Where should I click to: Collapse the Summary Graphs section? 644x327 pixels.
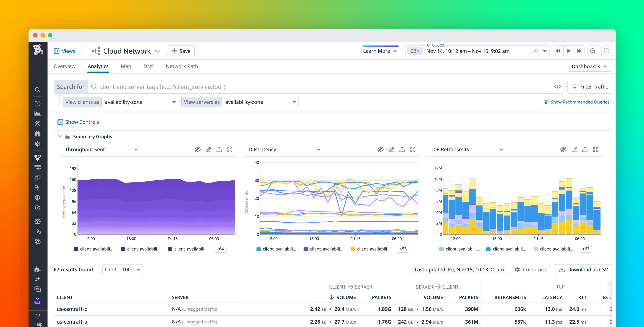tap(60, 137)
